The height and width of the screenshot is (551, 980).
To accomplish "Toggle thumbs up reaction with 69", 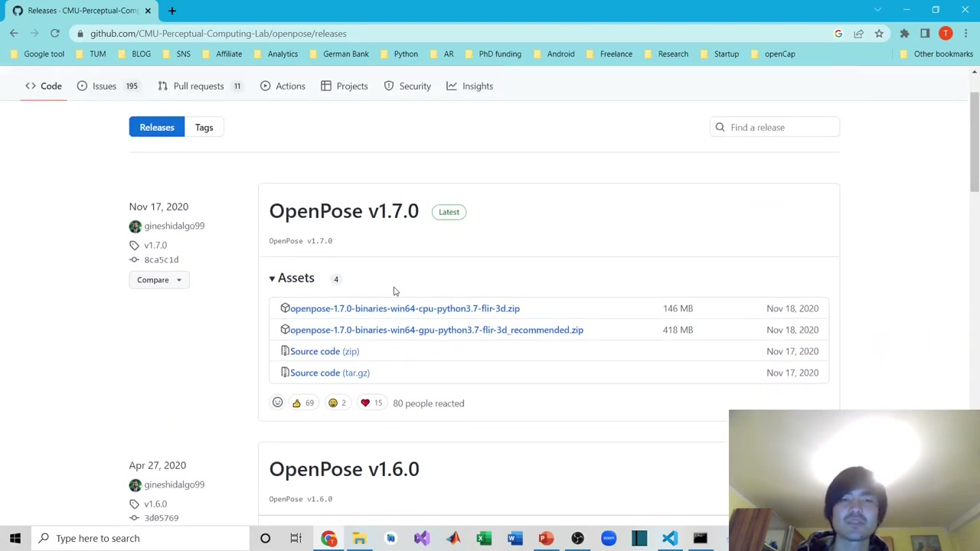I will pos(302,403).
